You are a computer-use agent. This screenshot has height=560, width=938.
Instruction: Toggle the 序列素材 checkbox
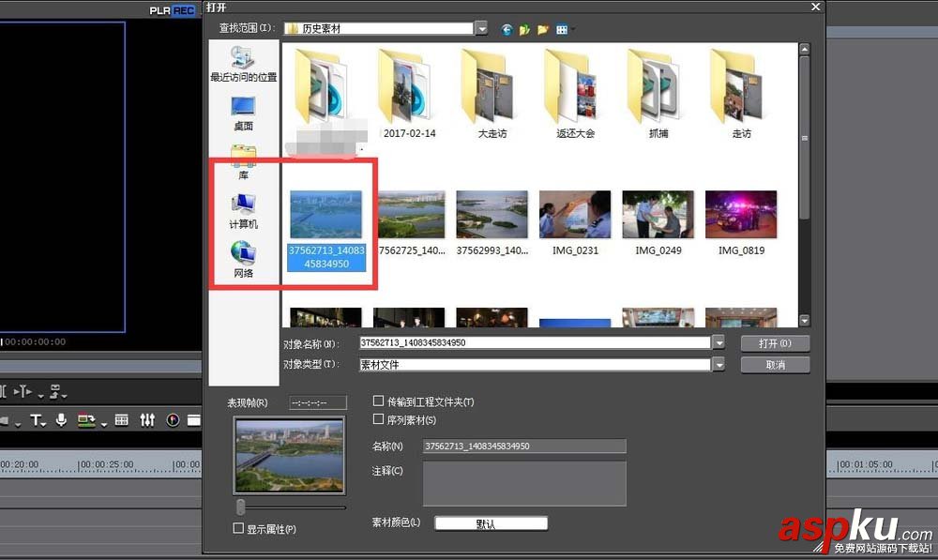(379, 419)
